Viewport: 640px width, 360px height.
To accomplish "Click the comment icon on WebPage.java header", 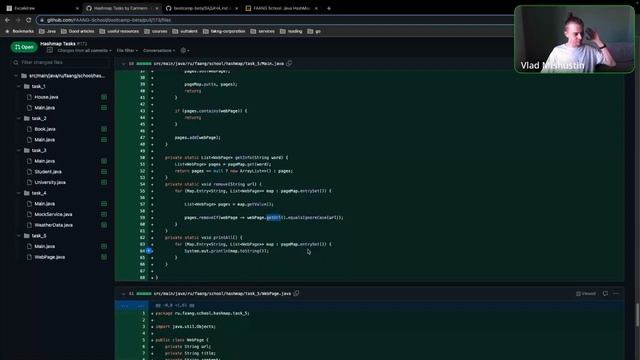I will (605, 293).
